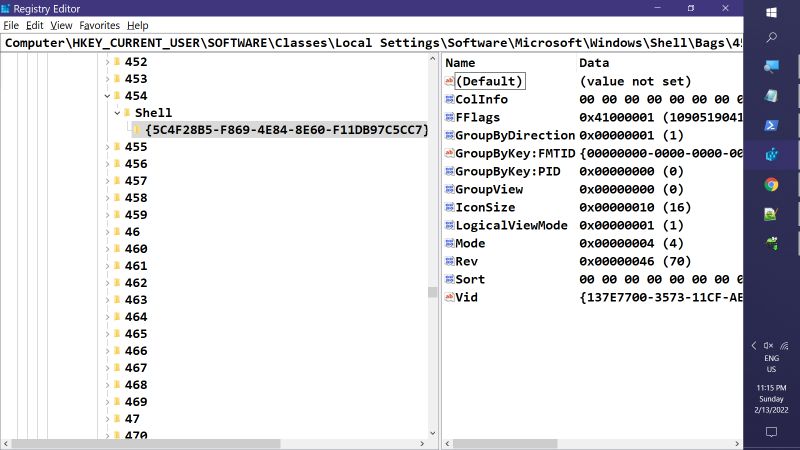The image size is (800, 450).
Task: Click values pane scroll right arrow
Action: [737, 444]
